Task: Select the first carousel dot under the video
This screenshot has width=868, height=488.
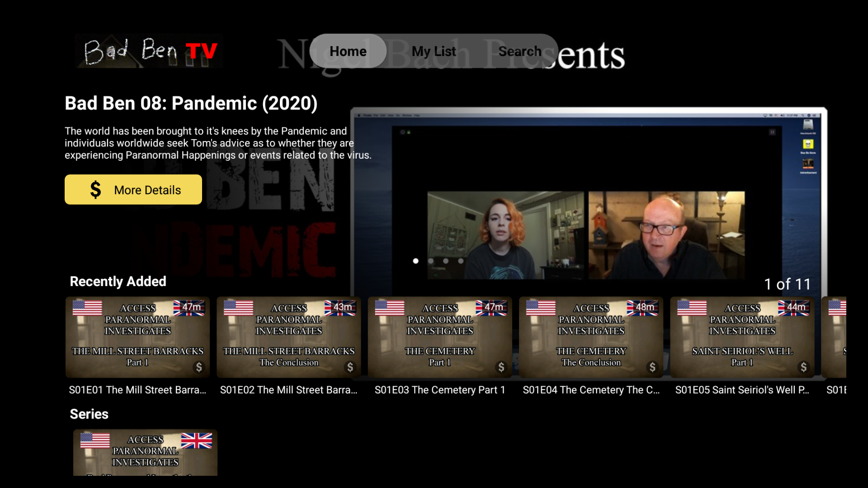Action: (415, 261)
